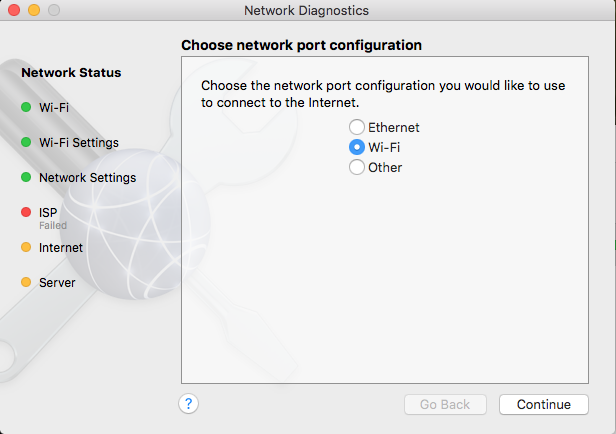Click the Network Settings status label
Viewport: 616px width, 434px height.
click(x=87, y=178)
